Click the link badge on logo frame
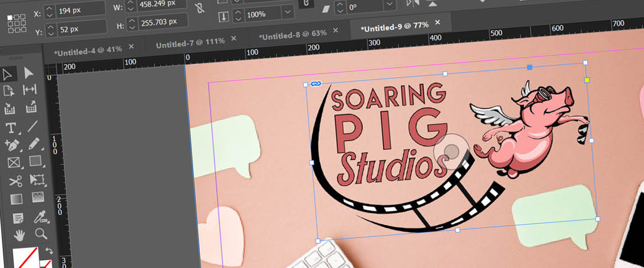Image resolution: width=644 pixels, height=268 pixels. click(x=316, y=84)
